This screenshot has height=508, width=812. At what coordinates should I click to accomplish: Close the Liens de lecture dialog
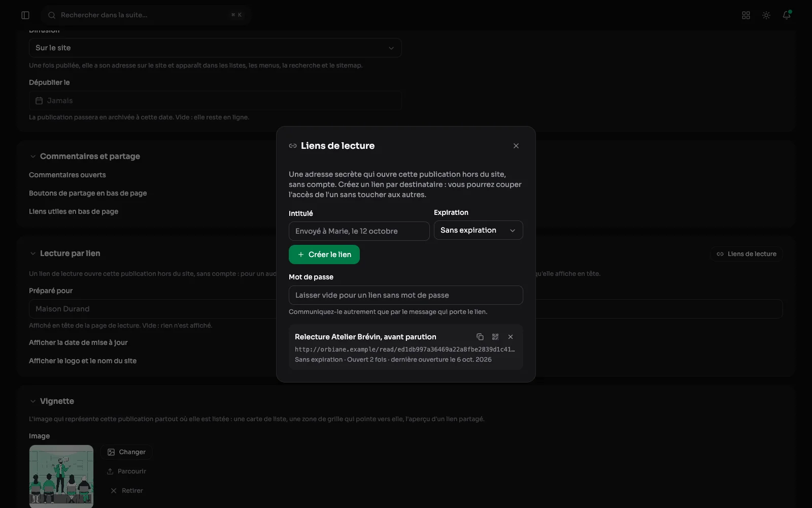pos(516,146)
